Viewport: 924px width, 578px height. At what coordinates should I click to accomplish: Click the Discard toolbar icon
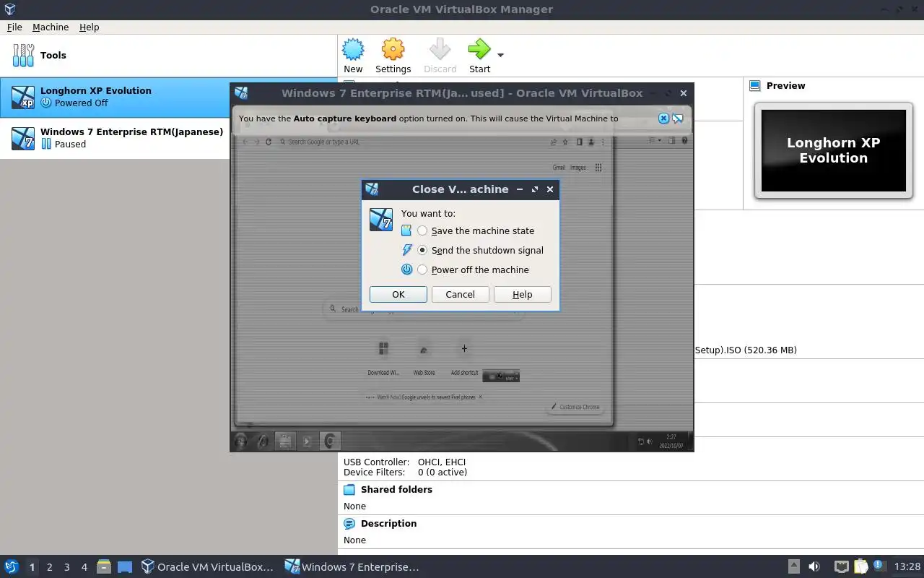(x=440, y=50)
